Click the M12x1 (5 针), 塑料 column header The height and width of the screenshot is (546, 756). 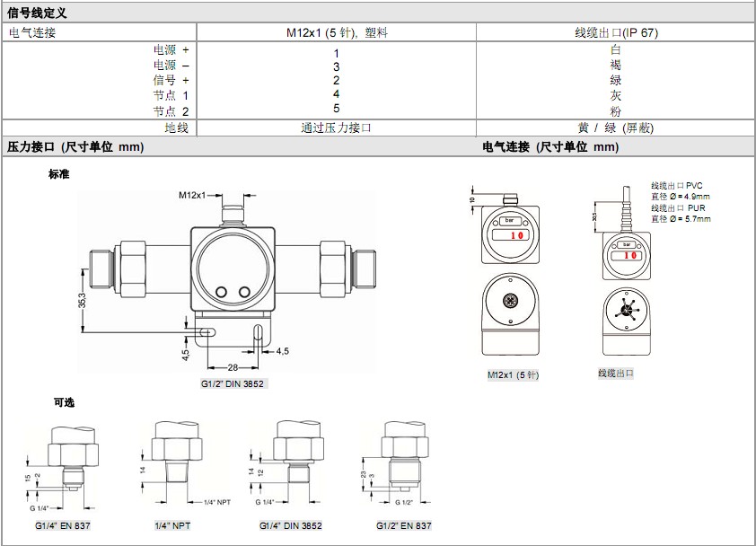(337, 32)
